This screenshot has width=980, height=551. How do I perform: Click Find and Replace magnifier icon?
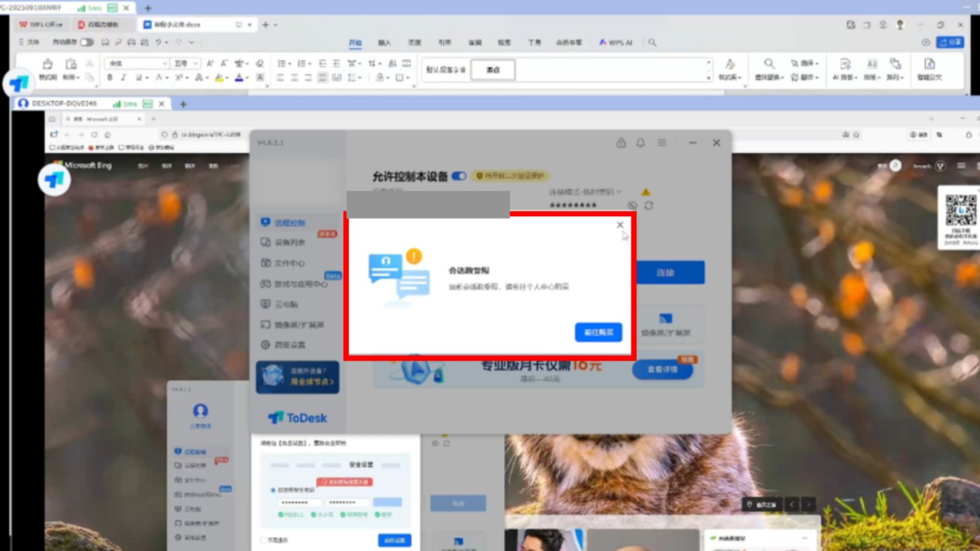pyautogui.click(x=769, y=64)
